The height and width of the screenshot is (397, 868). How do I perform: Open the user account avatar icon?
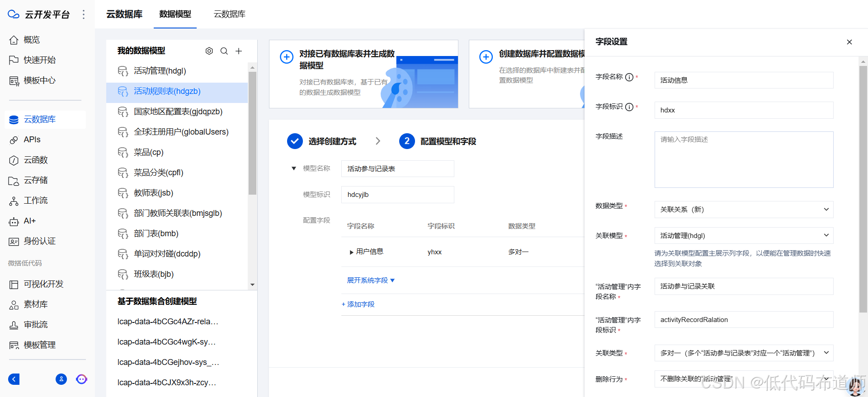coord(61,379)
